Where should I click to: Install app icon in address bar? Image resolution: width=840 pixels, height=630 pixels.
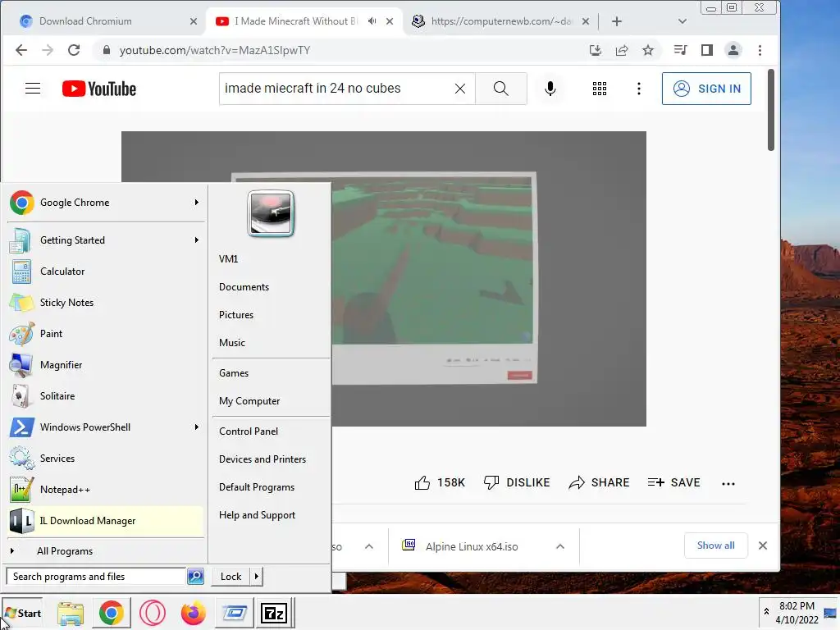pos(596,50)
